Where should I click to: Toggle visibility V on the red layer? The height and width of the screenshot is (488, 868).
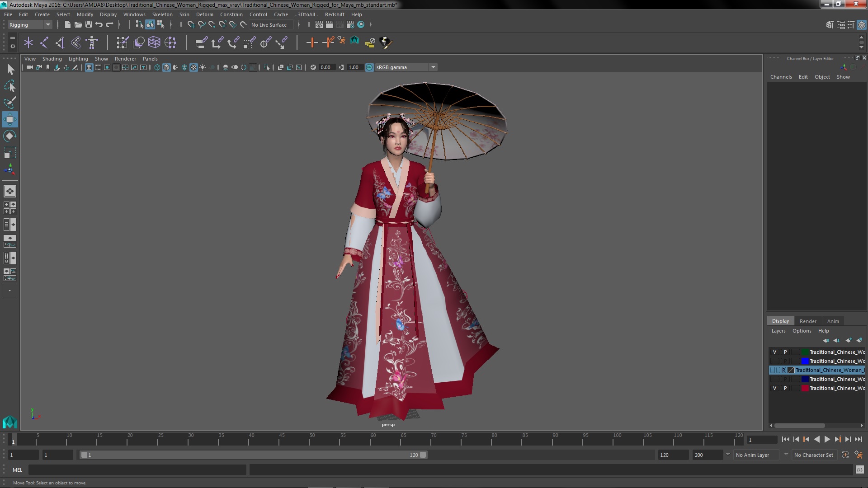774,388
